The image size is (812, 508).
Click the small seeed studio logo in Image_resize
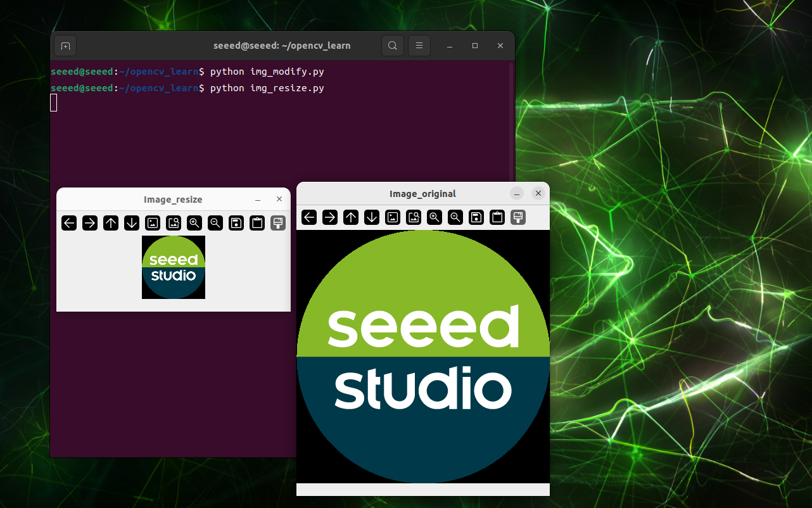click(x=174, y=267)
